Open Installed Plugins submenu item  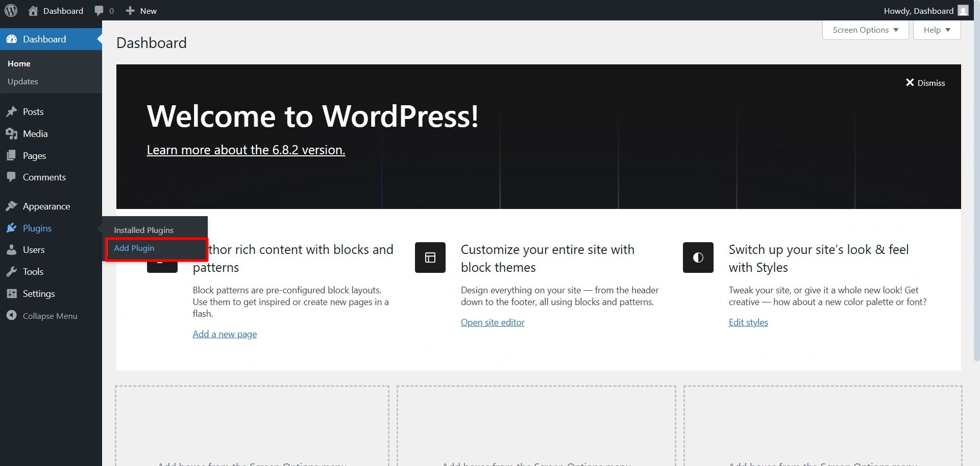pos(143,230)
